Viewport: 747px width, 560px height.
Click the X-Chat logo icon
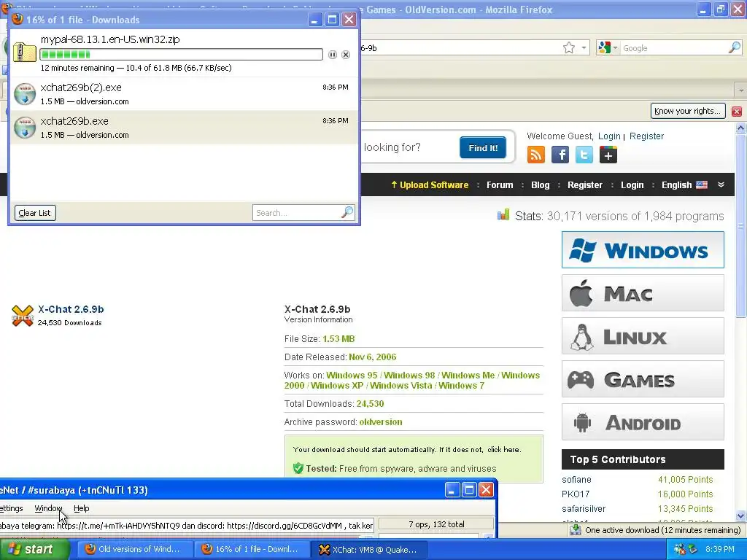pyautogui.click(x=23, y=316)
